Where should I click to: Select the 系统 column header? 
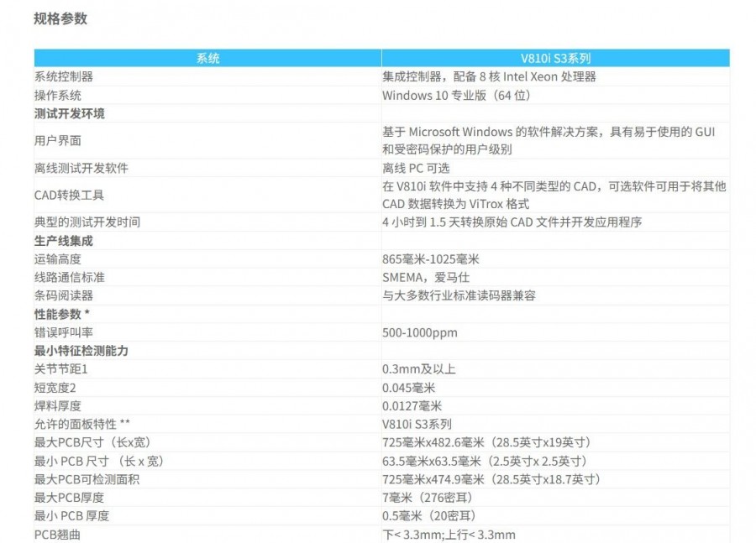207,59
